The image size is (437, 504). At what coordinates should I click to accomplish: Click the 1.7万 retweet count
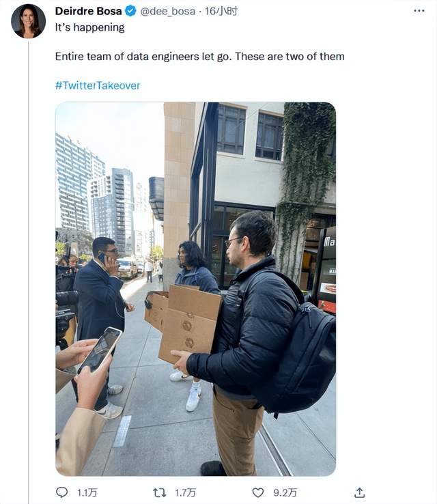[x=186, y=493]
